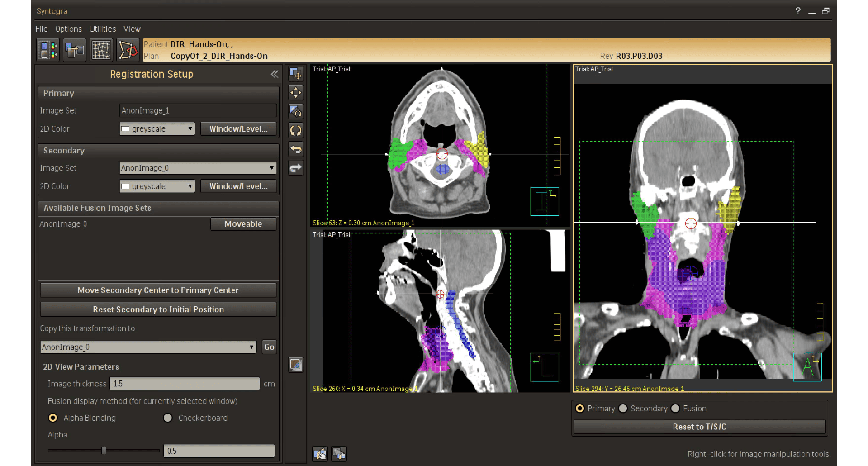The image size is (868, 466).
Task: Select the Fusion view radio button
Action: click(675, 409)
